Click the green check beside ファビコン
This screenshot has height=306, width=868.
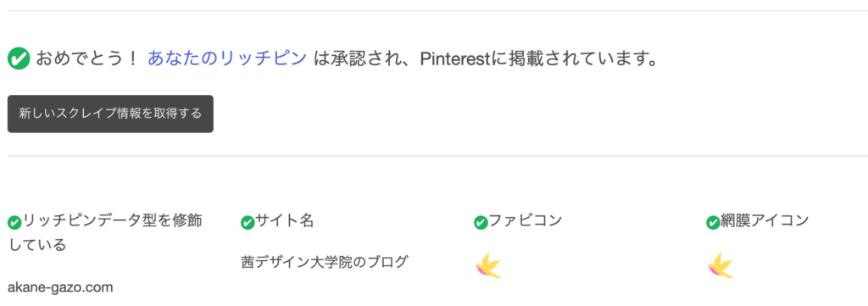(x=481, y=223)
